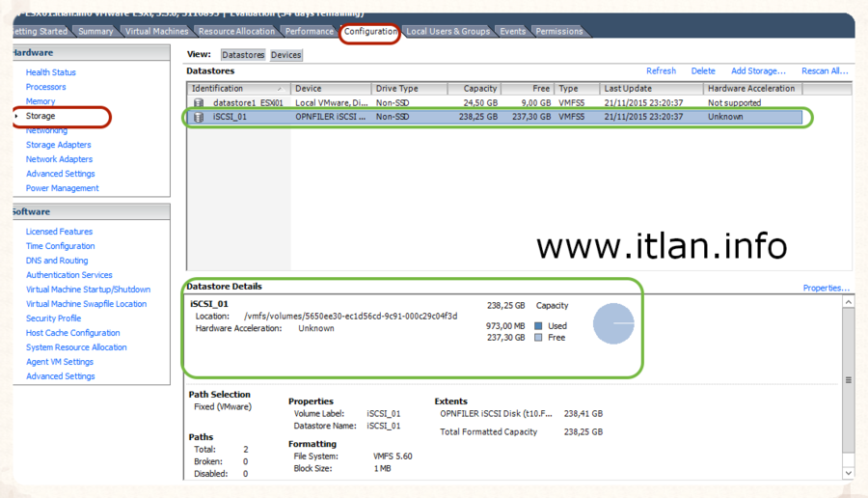Go to the Performance tab
The image size is (868, 498).
tap(310, 32)
